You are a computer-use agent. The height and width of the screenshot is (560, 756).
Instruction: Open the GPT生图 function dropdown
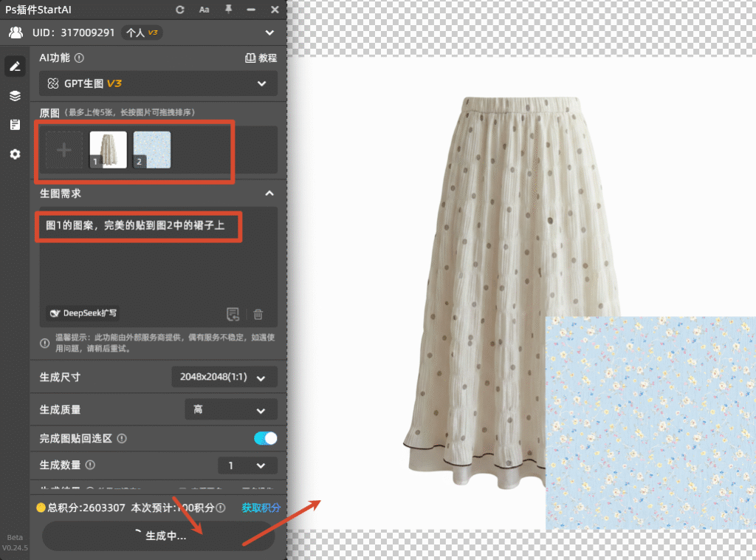click(x=158, y=83)
